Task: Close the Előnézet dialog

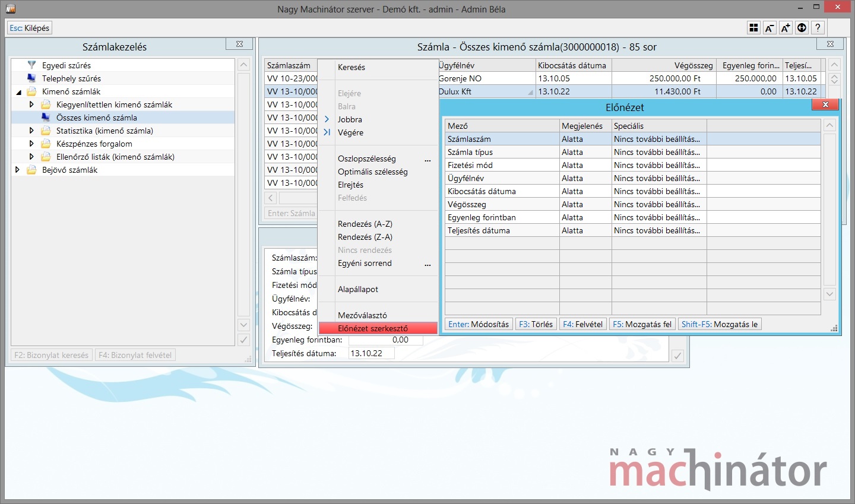Action: tap(825, 104)
